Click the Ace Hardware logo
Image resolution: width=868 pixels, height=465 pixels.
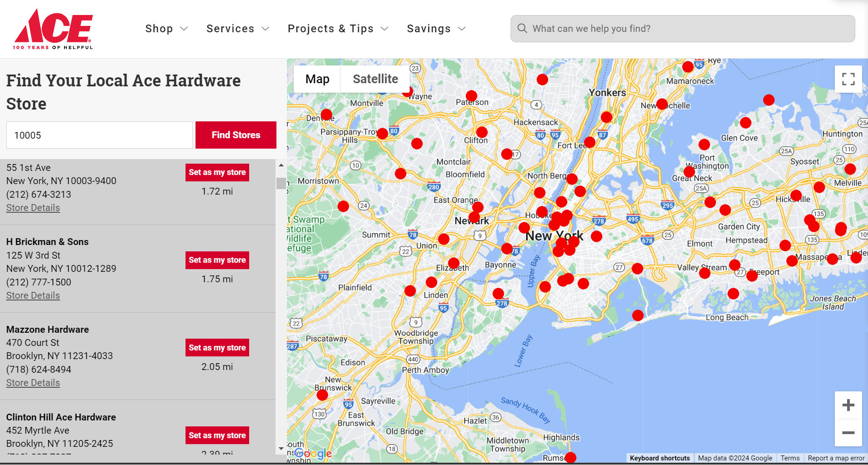(53, 29)
